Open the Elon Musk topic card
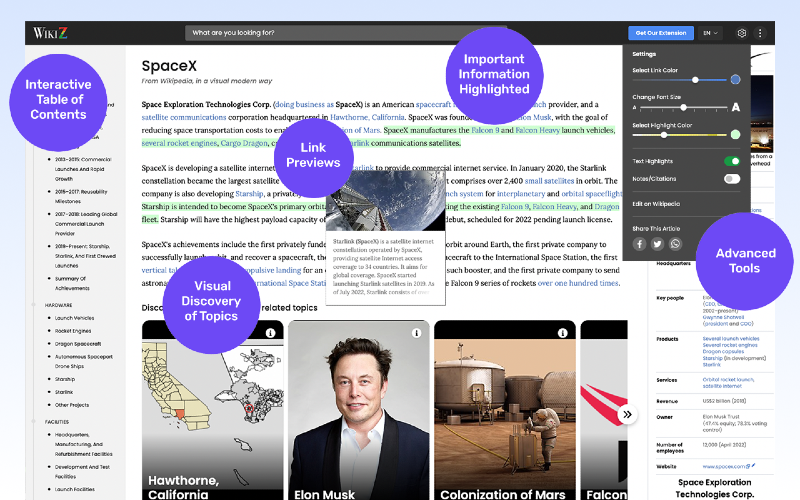The image size is (800, 500). [x=358, y=410]
